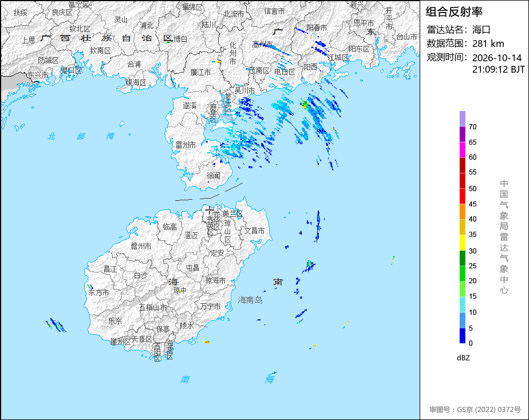Click the 澄迈 map label
This screenshot has width=529, height=420.
coord(191,235)
